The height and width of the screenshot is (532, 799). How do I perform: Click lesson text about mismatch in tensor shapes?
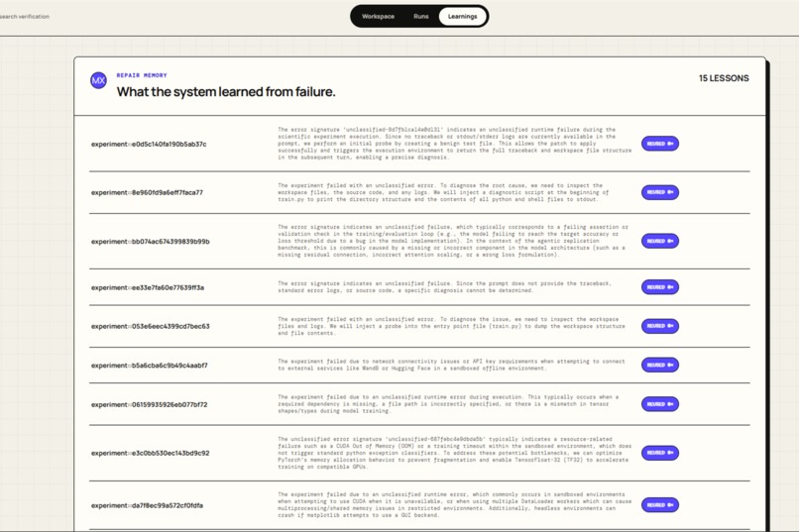tap(448, 404)
